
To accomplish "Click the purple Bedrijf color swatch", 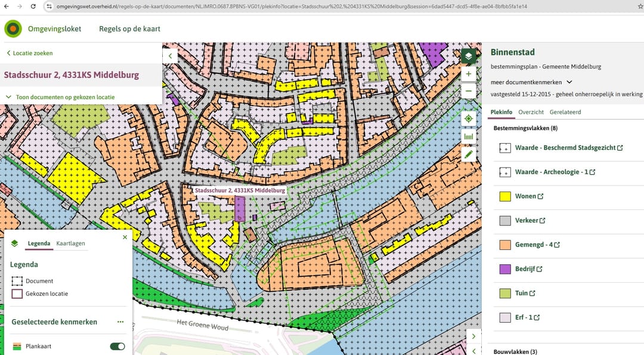I will [504, 269].
